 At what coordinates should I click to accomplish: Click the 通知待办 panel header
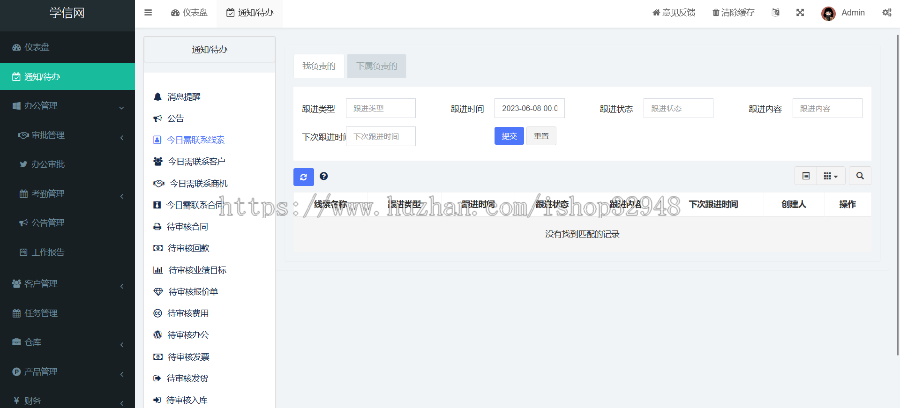(x=210, y=49)
